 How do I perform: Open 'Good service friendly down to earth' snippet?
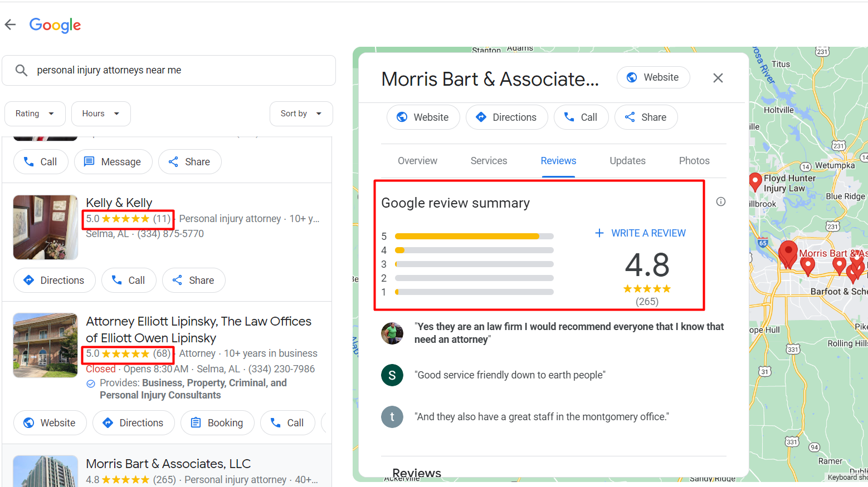pyautogui.click(x=510, y=375)
